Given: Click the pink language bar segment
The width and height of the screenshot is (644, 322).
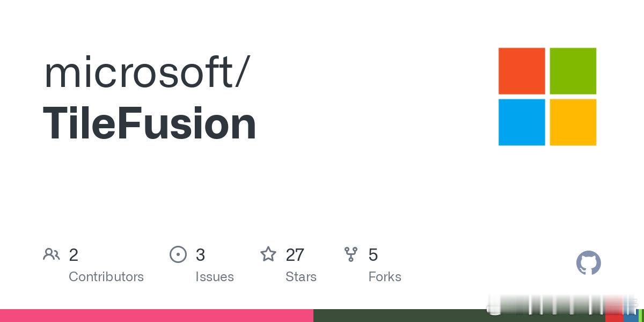Looking at the screenshot, I should click(x=157, y=316).
